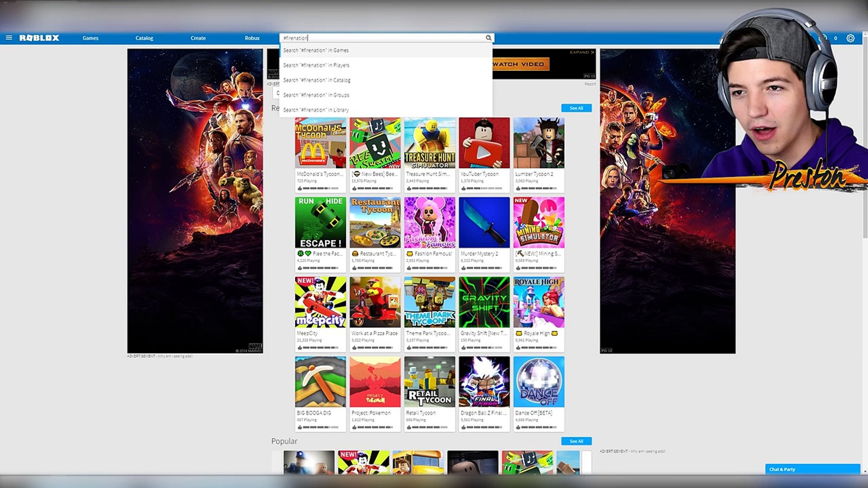Open Treasure Hunt Simulator thumbnail
This screenshot has width=868, height=488.
point(429,143)
